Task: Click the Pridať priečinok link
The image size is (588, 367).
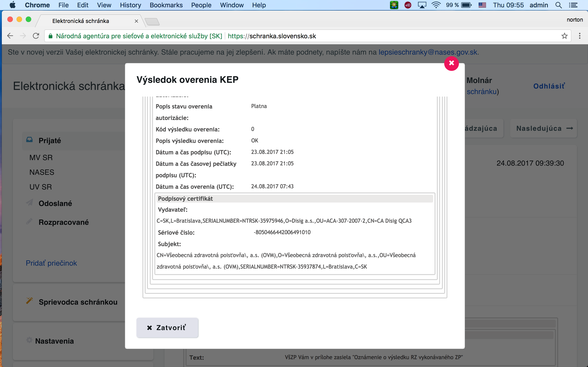Action: [x=51, y=263]
